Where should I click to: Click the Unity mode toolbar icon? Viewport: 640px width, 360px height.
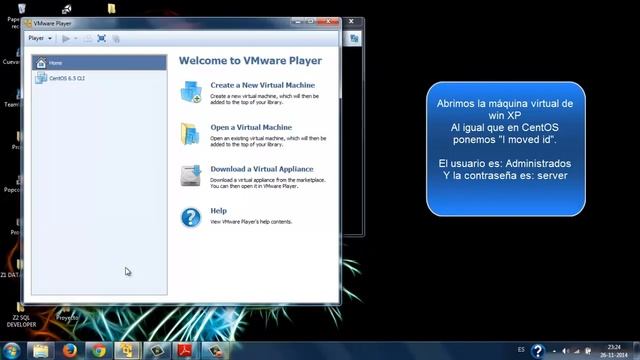tap(116, 39)
